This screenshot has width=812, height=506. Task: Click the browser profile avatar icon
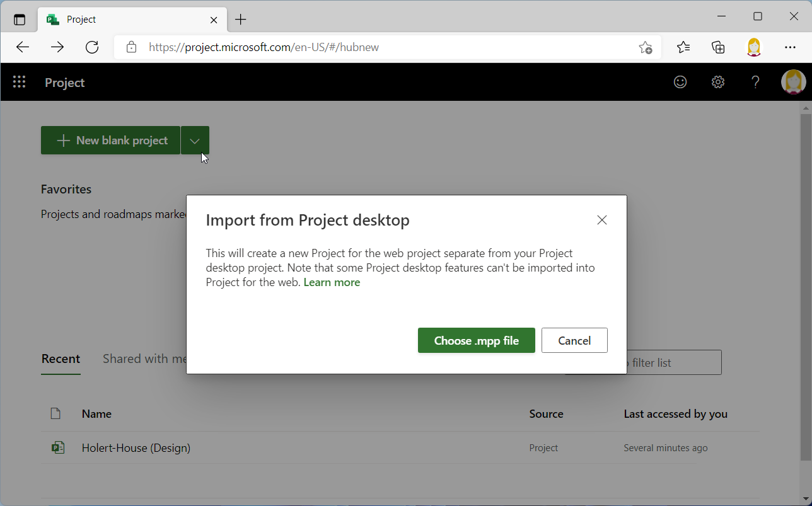point(754,47)
